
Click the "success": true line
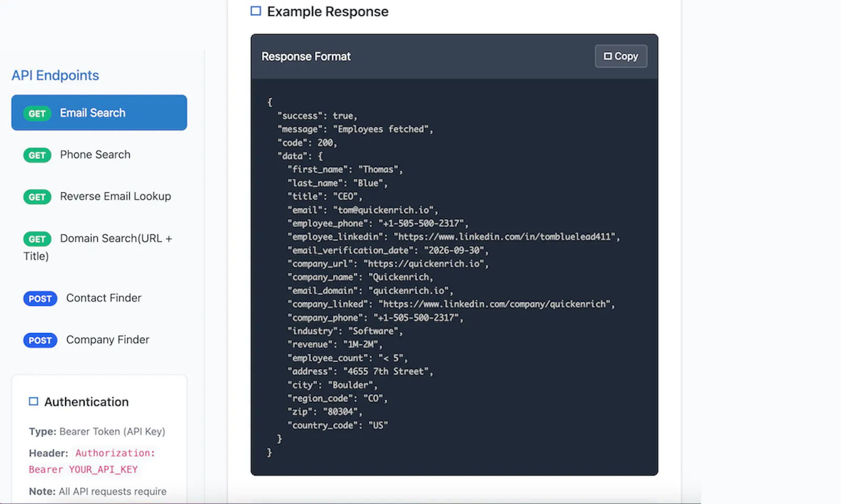click(x=317, y=116)
